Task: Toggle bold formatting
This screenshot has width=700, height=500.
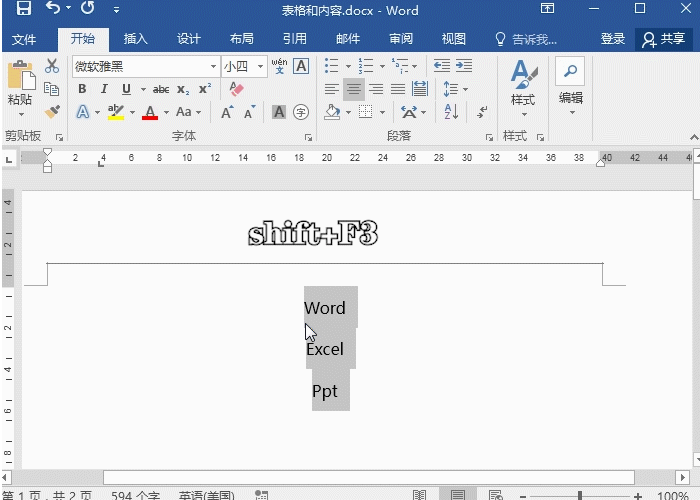Action: (x=82, y=89)
